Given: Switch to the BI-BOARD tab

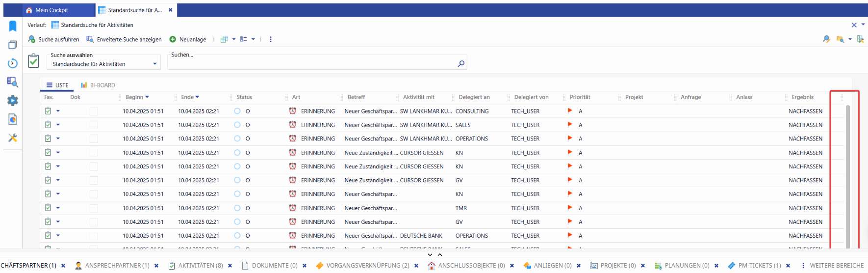Looking at the screenshot, I should click(98, 85).
